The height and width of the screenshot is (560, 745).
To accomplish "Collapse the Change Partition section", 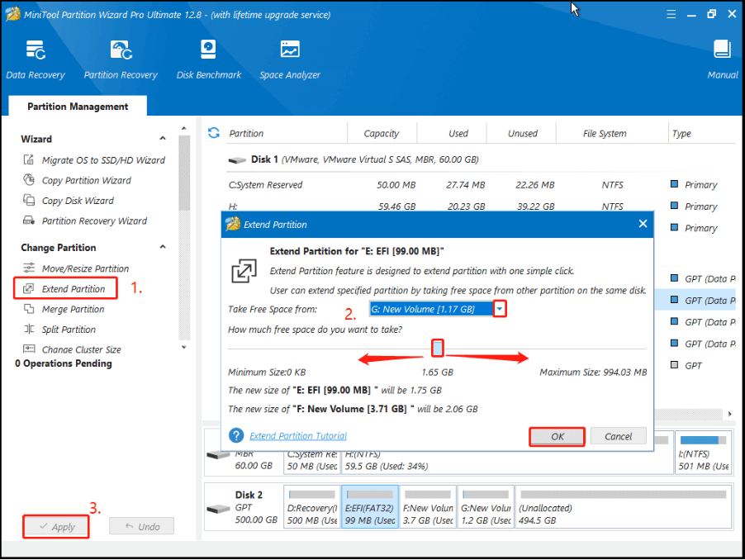I will 162,247.
